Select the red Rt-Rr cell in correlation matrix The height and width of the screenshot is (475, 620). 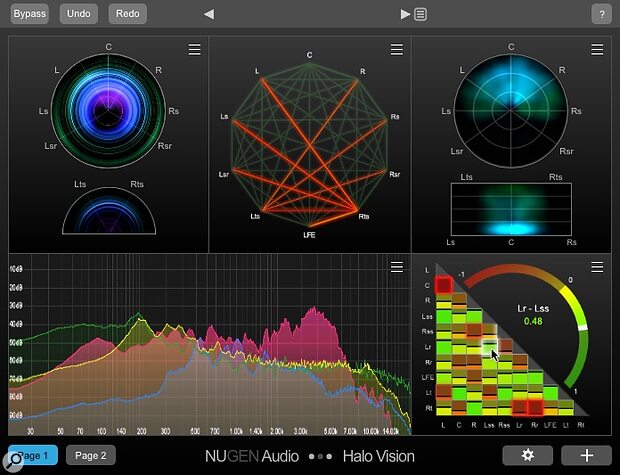coord(535,408)
